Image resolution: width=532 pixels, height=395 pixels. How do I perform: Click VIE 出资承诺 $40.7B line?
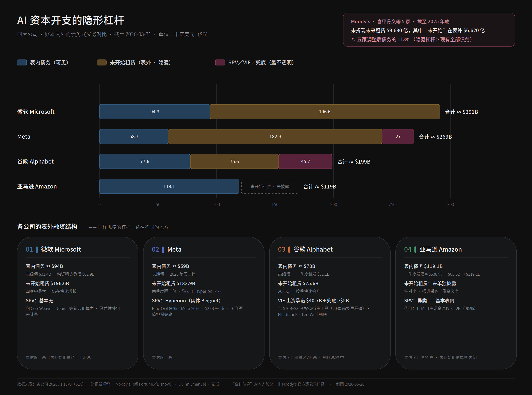point(313,301)
